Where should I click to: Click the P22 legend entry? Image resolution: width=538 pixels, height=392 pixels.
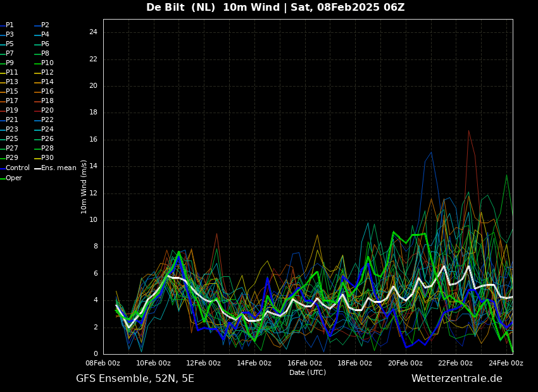tap(44, 120)
